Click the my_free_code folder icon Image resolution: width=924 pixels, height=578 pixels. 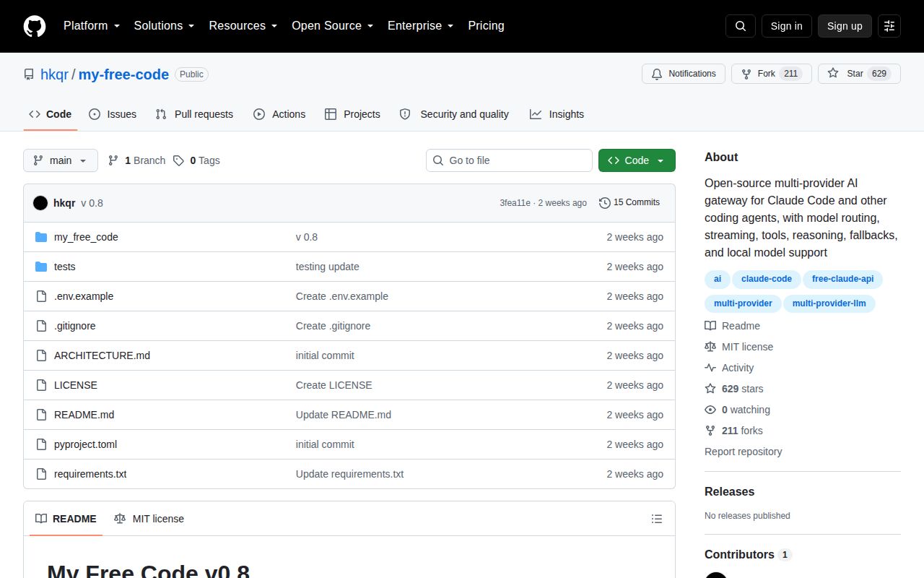pyautogui.click(x=41, y=237)
